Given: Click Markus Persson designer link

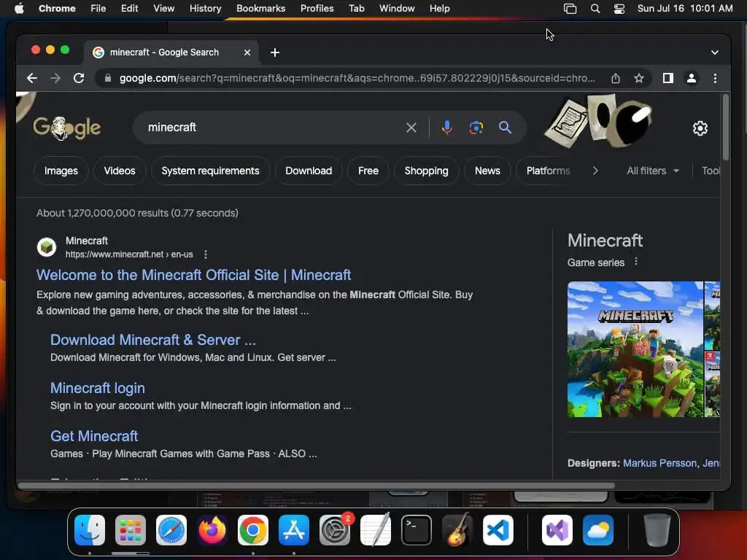Looking at the screenshot, I should pyautogui.click(x=659, y=463).
